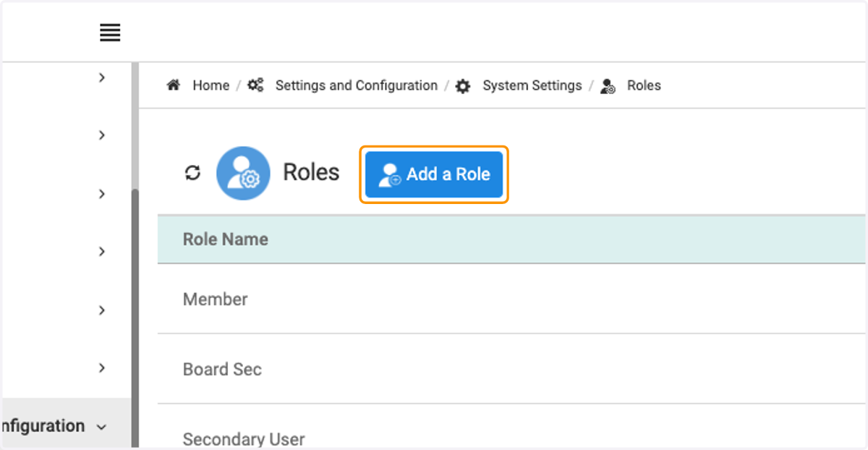
Task: Go to Home in breadcrumb
Action: pyautogui.click(x=210, y=85)
